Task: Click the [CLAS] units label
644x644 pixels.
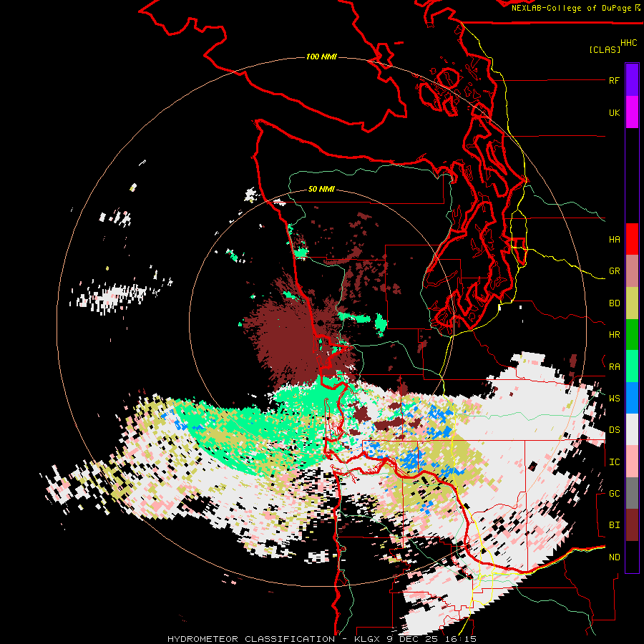Action: [x=605, y=49]
